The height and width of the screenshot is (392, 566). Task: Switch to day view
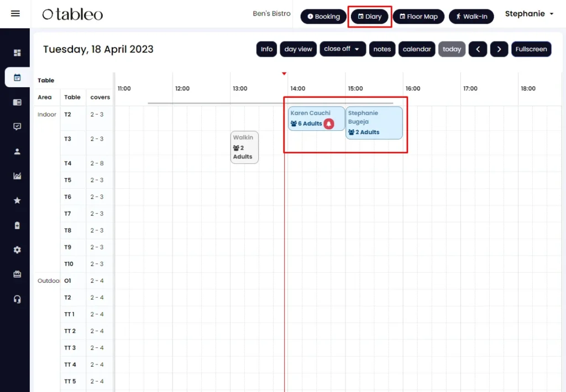tap(298, 49)
